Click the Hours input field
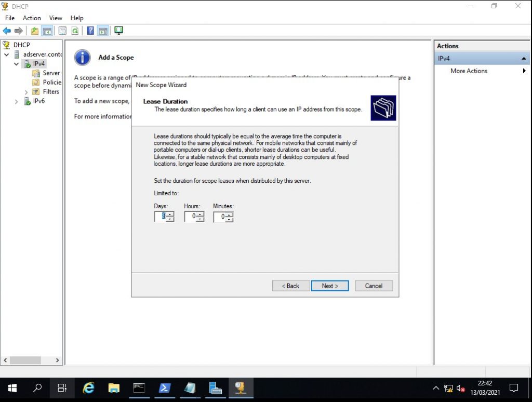Image resolution: width=532 pixels, height=402 pixels. coord(191,217)
